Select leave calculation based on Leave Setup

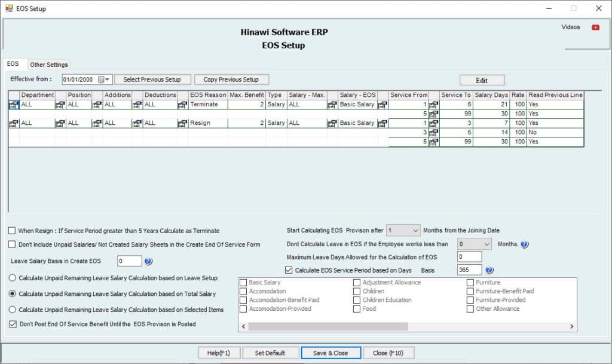click(x=13, y=278)
